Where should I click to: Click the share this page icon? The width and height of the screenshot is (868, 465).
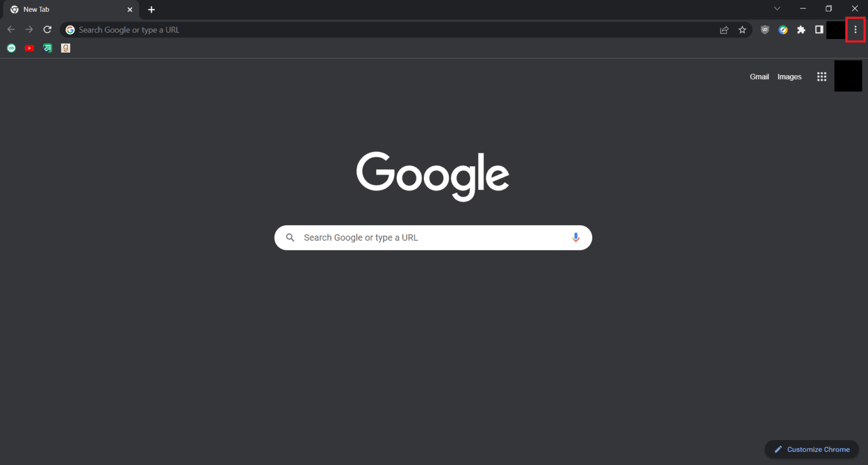click(x=724, y=30)
